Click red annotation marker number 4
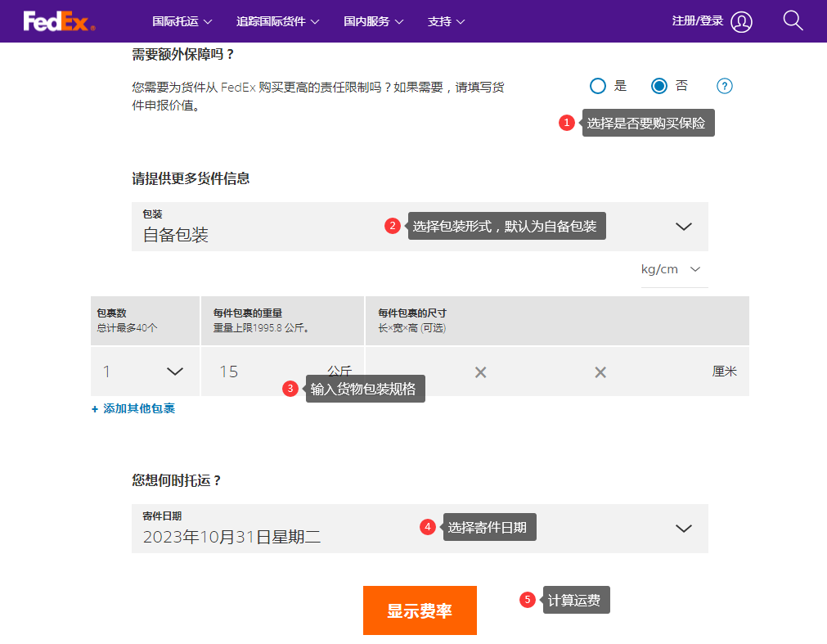Screen dimensions: 827x644 [427, 527]
